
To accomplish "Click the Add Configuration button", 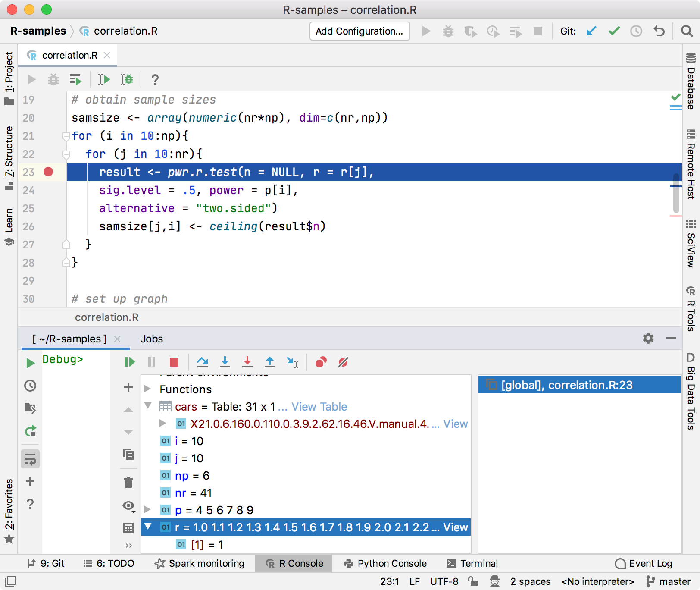I will coord(359,31).
